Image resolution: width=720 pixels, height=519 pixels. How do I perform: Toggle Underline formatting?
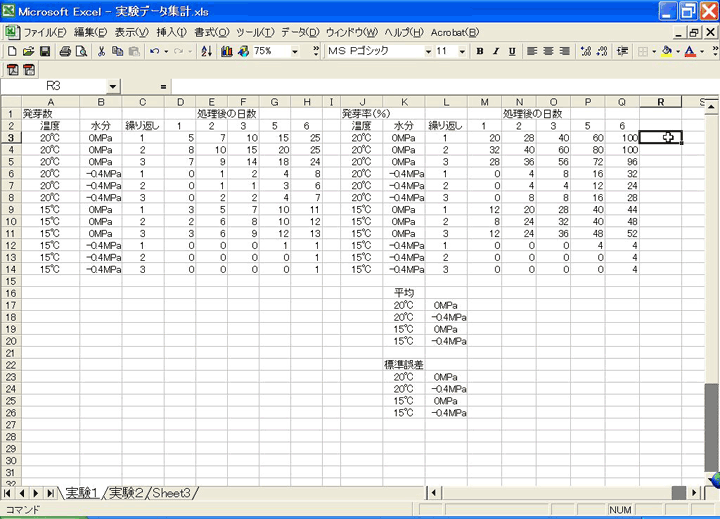512,51
